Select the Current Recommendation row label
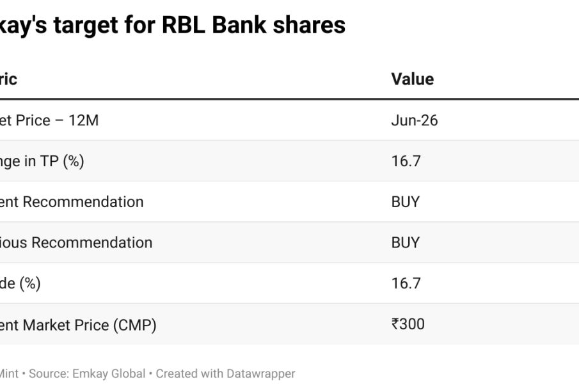The height and width of the screenshot is (392, 579). click(x=72, y=202)
